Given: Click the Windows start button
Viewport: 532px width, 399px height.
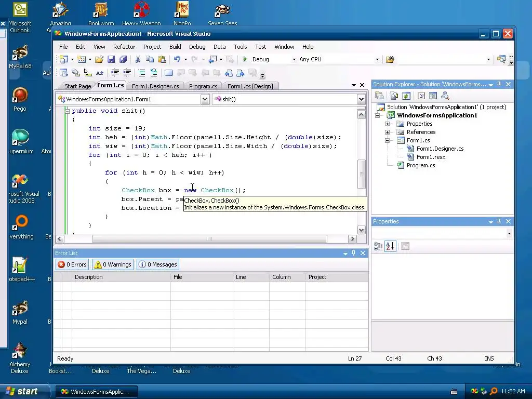Looking at the screenshot, I should [25, 391].
